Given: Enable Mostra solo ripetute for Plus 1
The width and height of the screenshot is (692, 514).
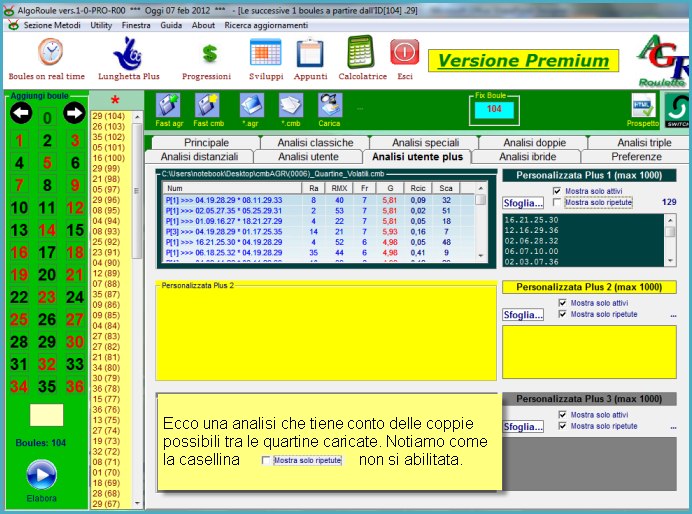Looking at the screenshot, I should 557,203.
